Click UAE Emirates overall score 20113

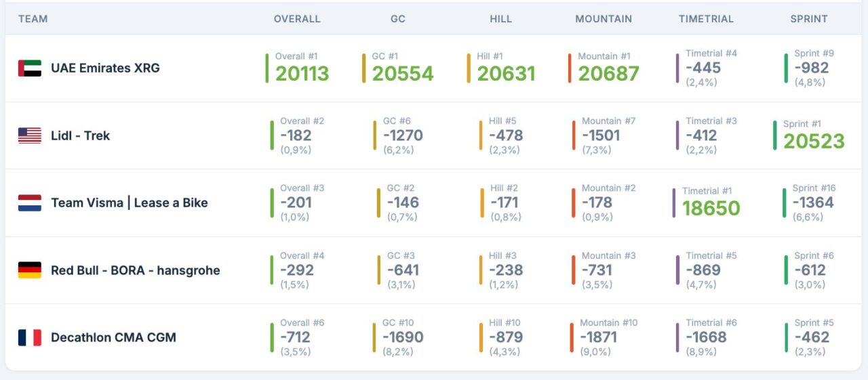point(302,74)
